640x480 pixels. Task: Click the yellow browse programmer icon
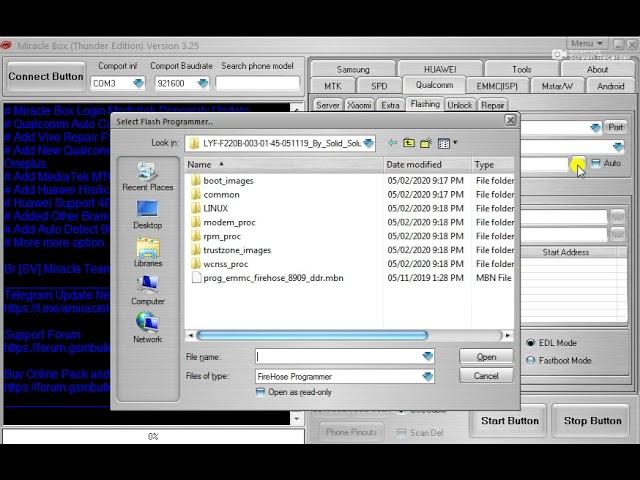577,164
